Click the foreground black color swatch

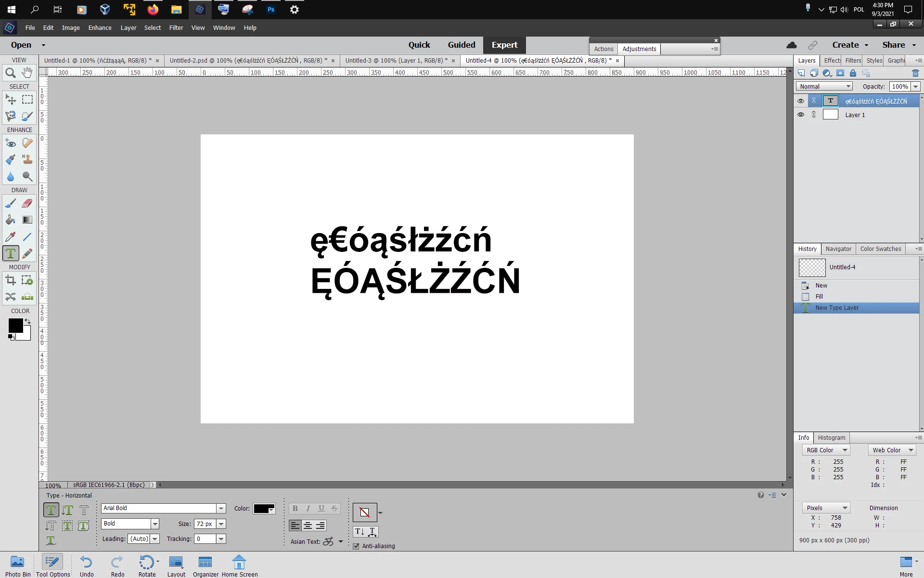15,326
